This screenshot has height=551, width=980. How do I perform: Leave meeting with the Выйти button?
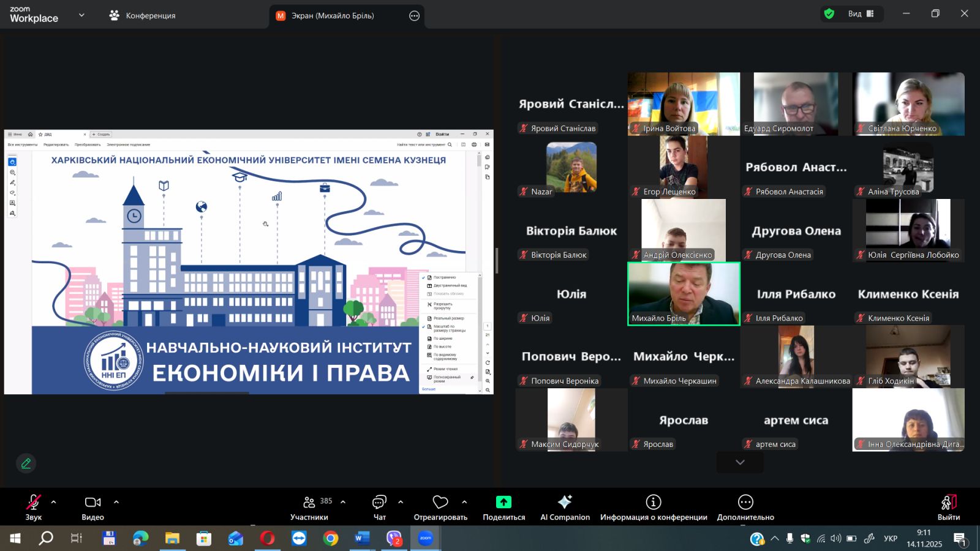tap(948, 507)
